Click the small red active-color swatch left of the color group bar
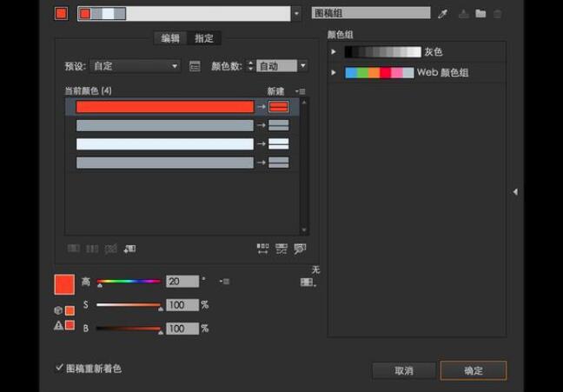Viewport: 563px width, 392px height. [x=62, y=14]
